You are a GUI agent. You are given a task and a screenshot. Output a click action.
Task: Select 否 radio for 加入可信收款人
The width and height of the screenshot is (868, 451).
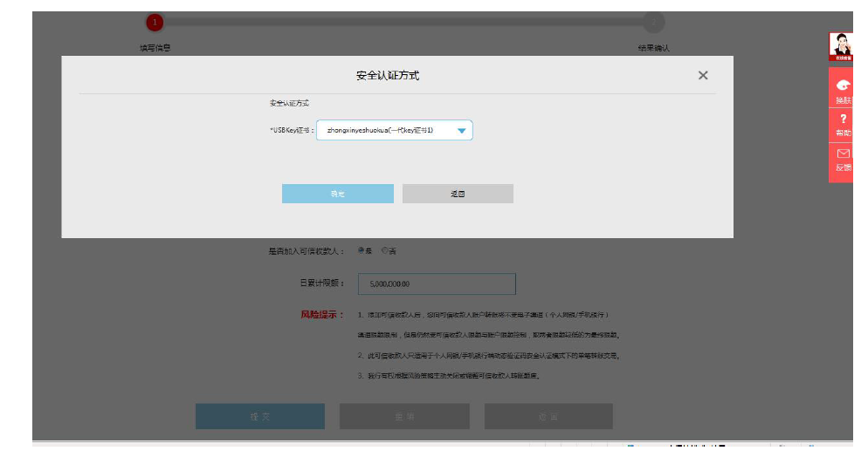(x=385, y=250)
